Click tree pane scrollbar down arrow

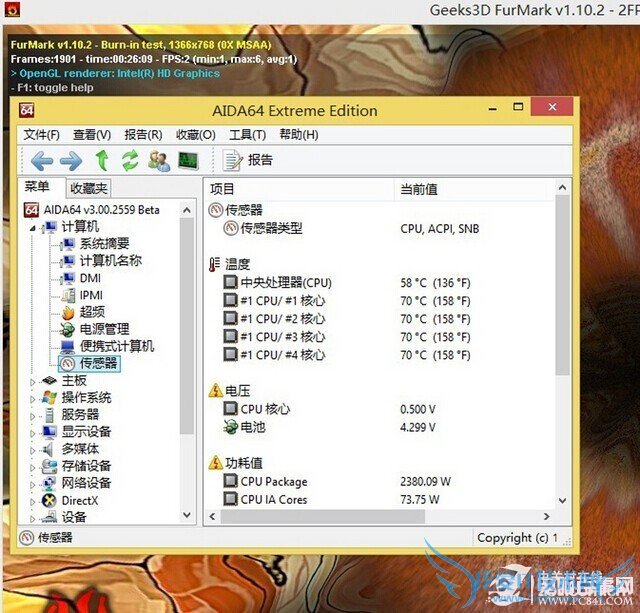(x=187, y=515)
